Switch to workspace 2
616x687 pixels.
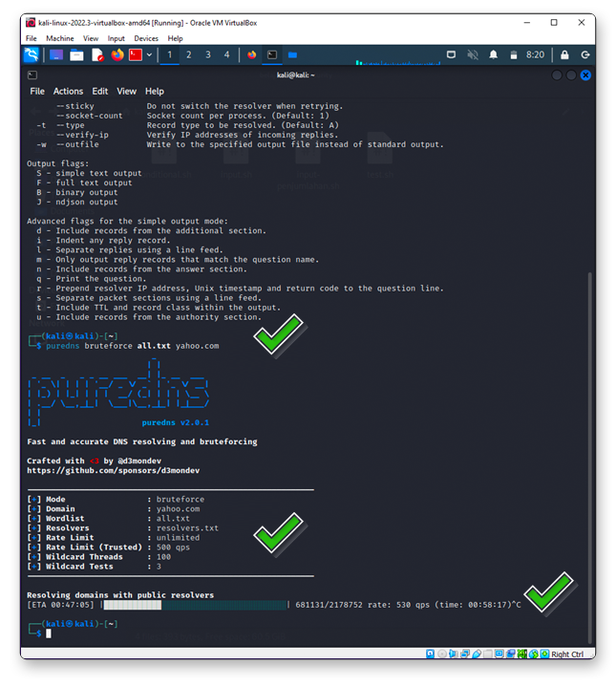pyautogui.click(x=189, y=54)
